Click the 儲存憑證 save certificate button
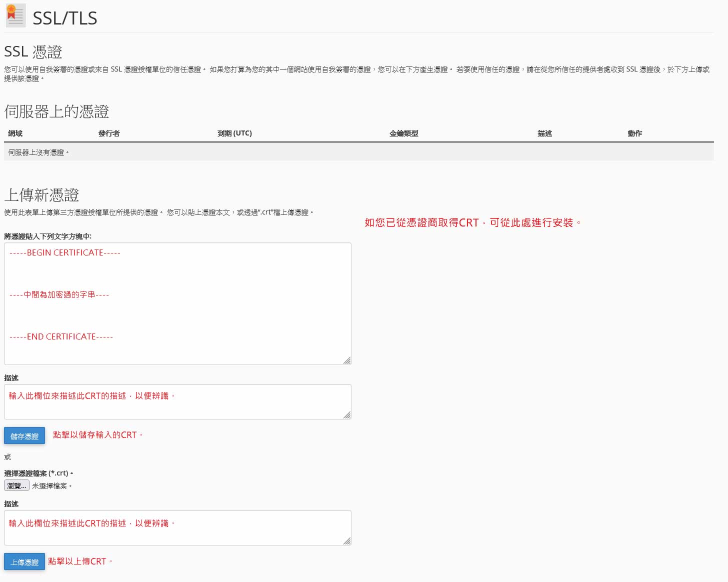The width and height of the screenshot is (728, 582). click(x=24, y=436)
